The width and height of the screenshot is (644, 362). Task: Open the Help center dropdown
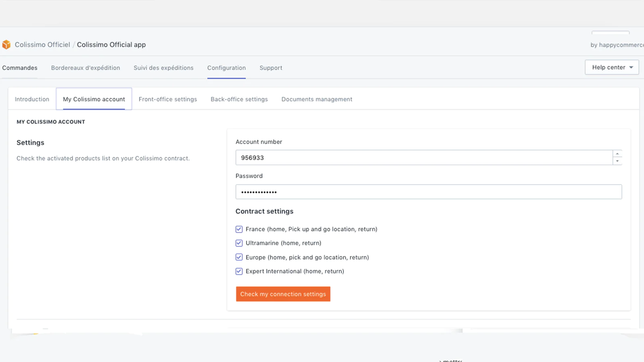(x=612, y=67)
